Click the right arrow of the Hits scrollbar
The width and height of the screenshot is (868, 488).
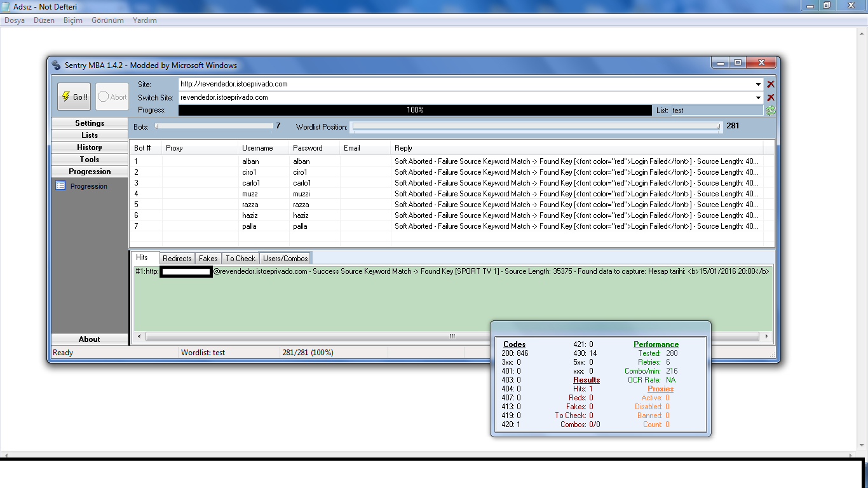[x=768, y=336]
